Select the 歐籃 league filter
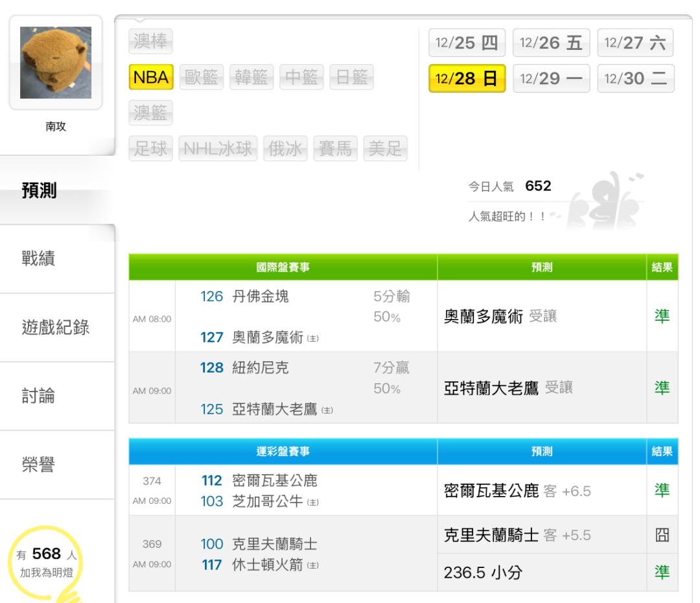The image size is (700, 603). coord(202,78)
